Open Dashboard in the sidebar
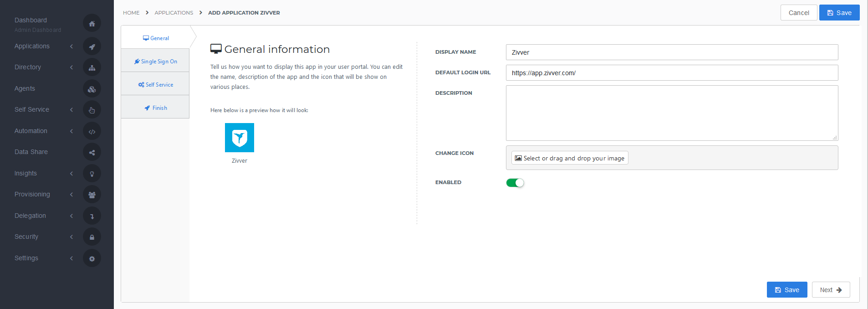The image size is (868, 309). pos(31,20)
